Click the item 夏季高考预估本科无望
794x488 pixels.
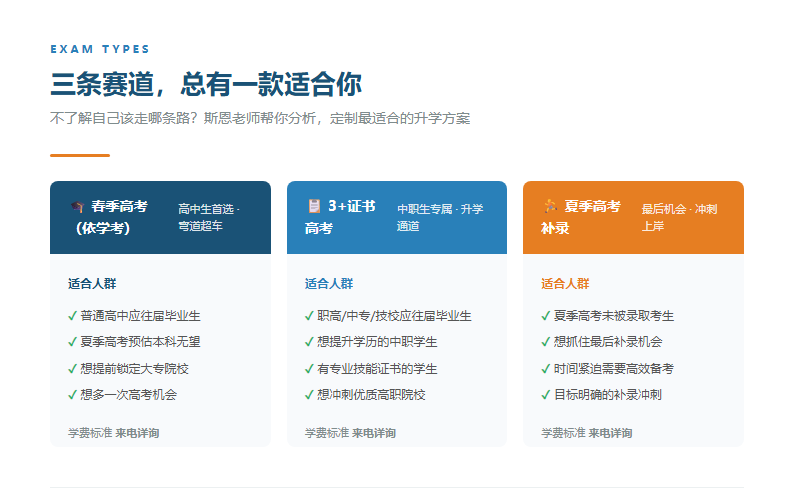tap(140, 342)
